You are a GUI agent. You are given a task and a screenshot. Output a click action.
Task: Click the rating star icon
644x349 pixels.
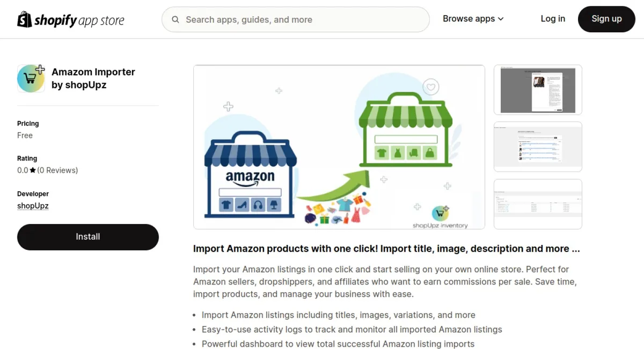[x=33, y=170]
